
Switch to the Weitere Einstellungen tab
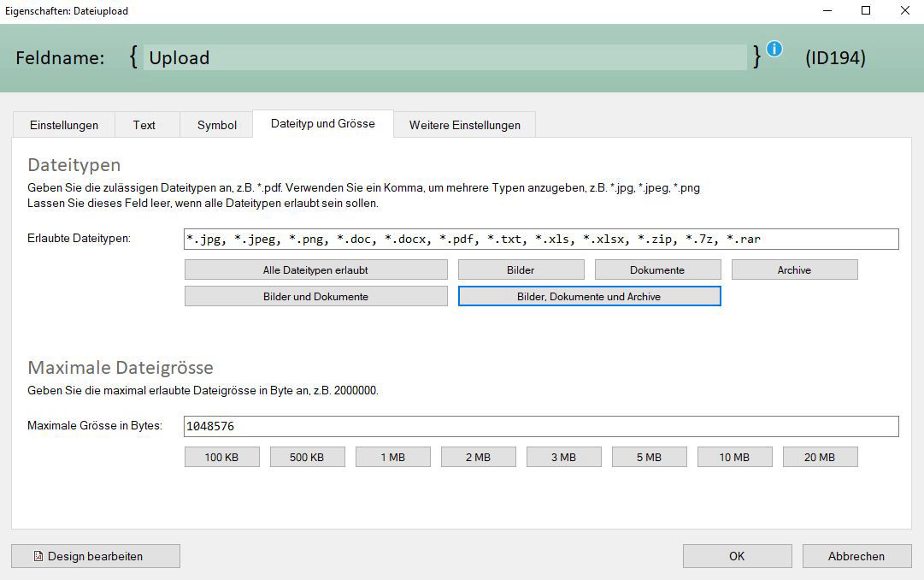(x=464, y=125)
